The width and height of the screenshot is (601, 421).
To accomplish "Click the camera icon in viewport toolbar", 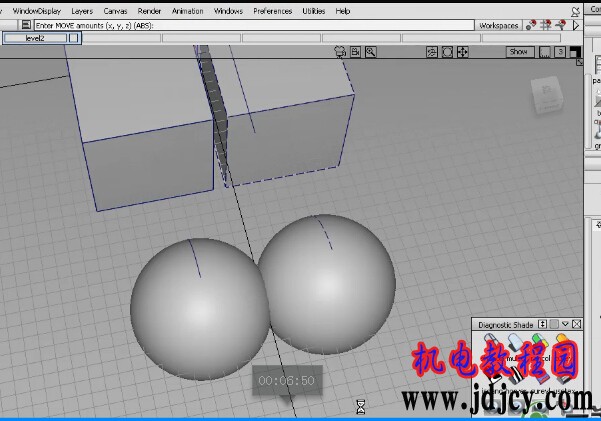I will [x=340, y=51].
